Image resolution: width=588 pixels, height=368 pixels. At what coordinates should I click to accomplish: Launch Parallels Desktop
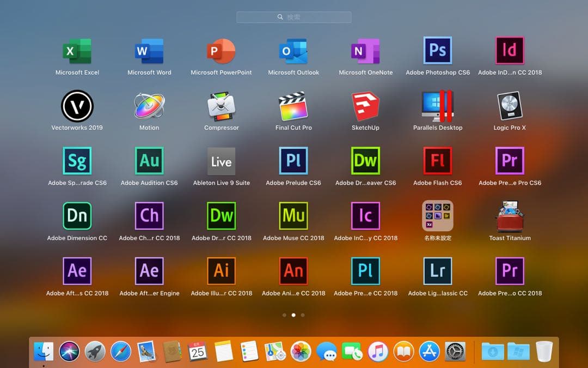438,106
